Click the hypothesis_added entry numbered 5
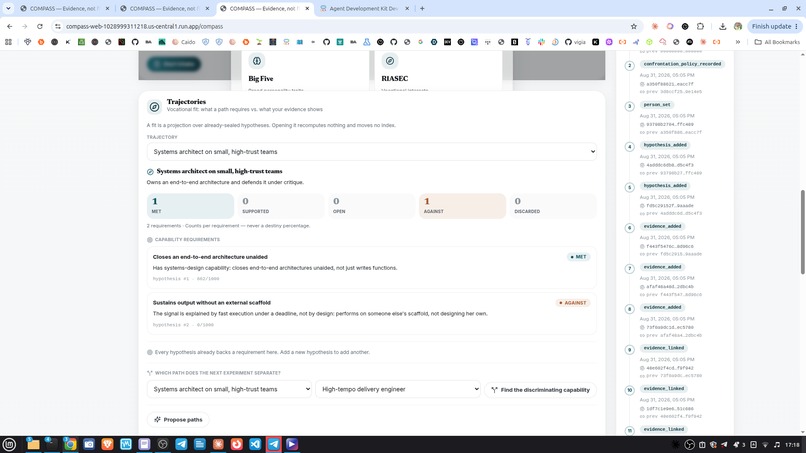The width and height of the screenshot is (806, 453). click(x=665, y=186)
